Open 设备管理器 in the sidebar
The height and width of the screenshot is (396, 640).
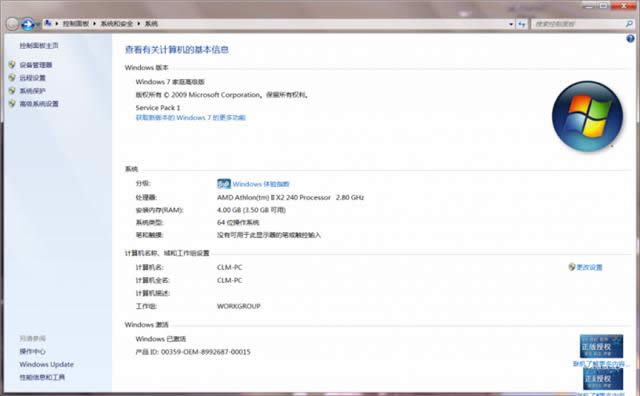point(36,65)
